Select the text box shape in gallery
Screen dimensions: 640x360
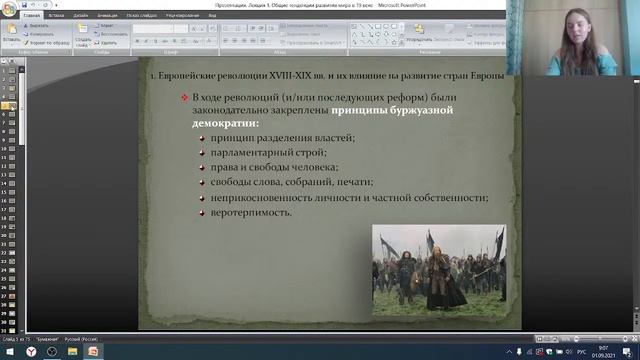click(354, 27)
